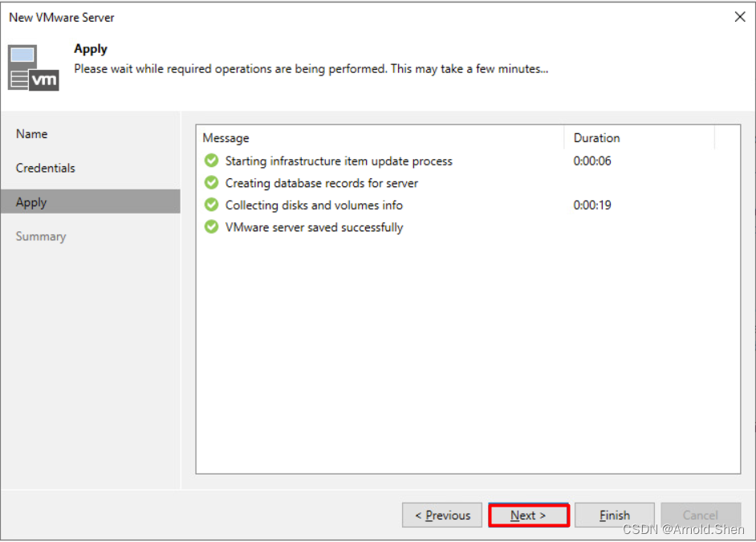Click the bold 'Apply' heading text
The image size is (756, 542).
[91, 49]
